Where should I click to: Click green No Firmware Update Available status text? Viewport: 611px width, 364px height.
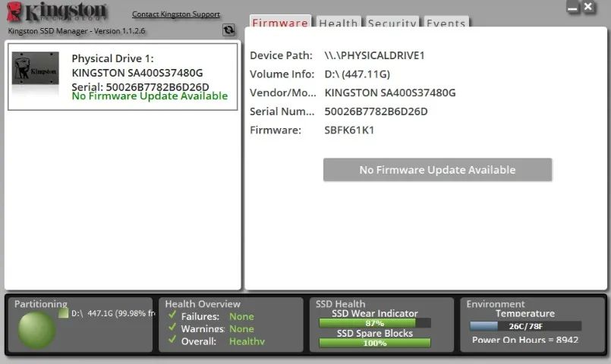point(150,96)
